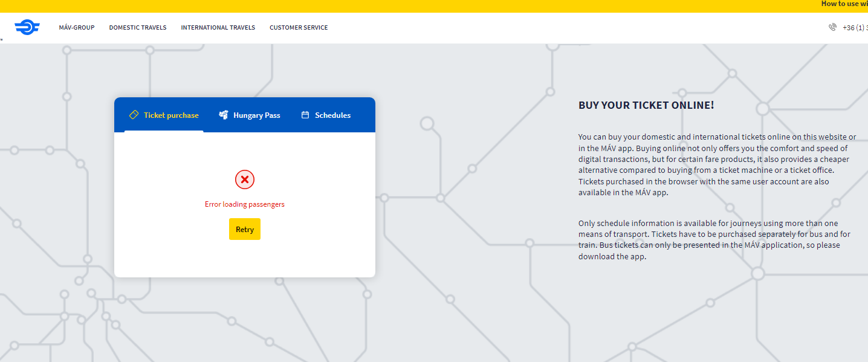The height and width of the screenshot is (362, 868).
Task: Switch to the Schedules tab
Action: 326,115
